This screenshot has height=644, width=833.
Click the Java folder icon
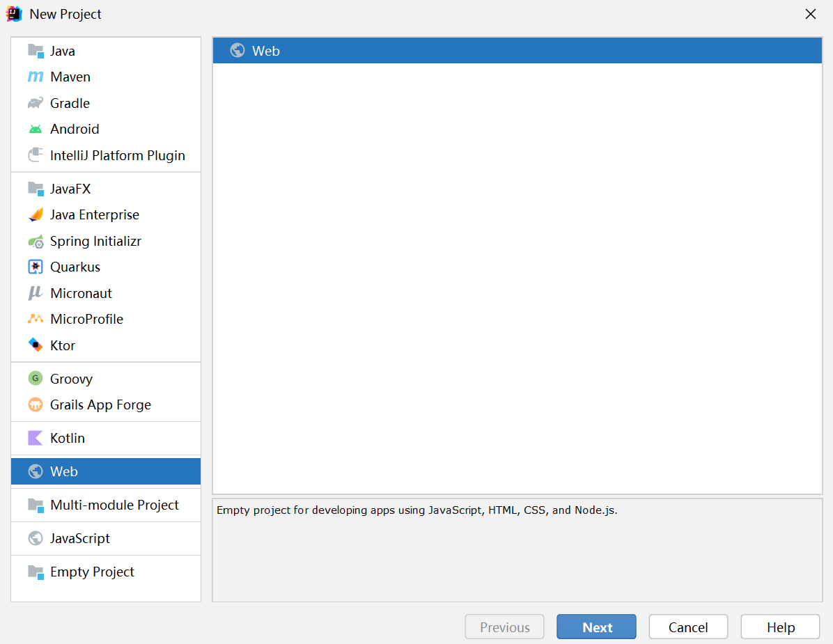tap(36, 51)
